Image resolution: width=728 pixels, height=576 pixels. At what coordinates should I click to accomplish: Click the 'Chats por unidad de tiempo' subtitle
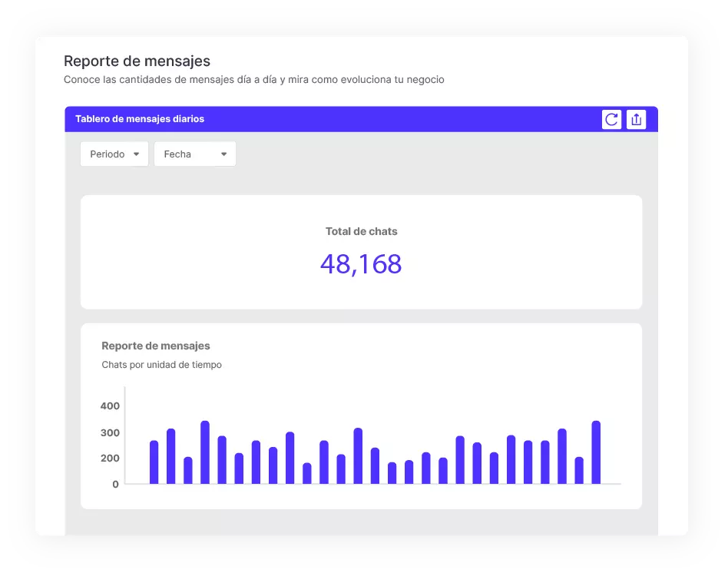click(x=161, y=365)
